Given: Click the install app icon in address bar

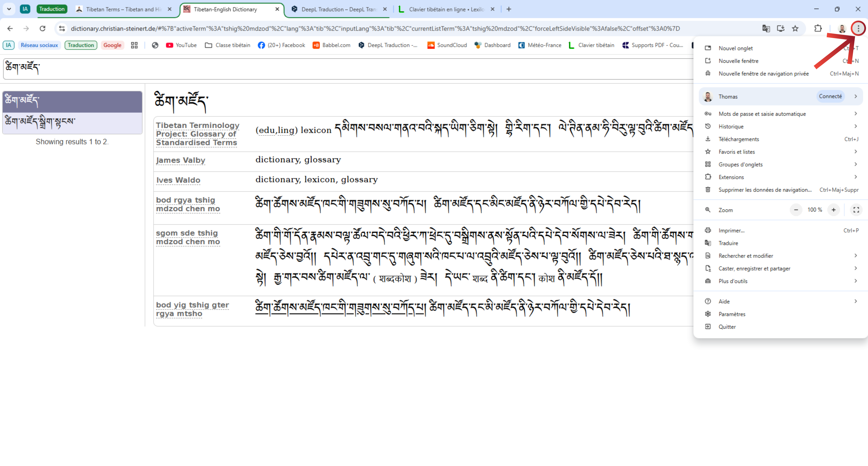Looking at the screenshot, I should (780, 28).
